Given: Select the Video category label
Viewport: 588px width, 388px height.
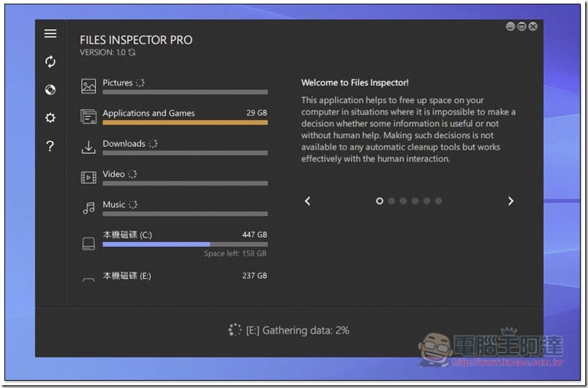Looking at the screenshot, I should click(x=113, y=174).
